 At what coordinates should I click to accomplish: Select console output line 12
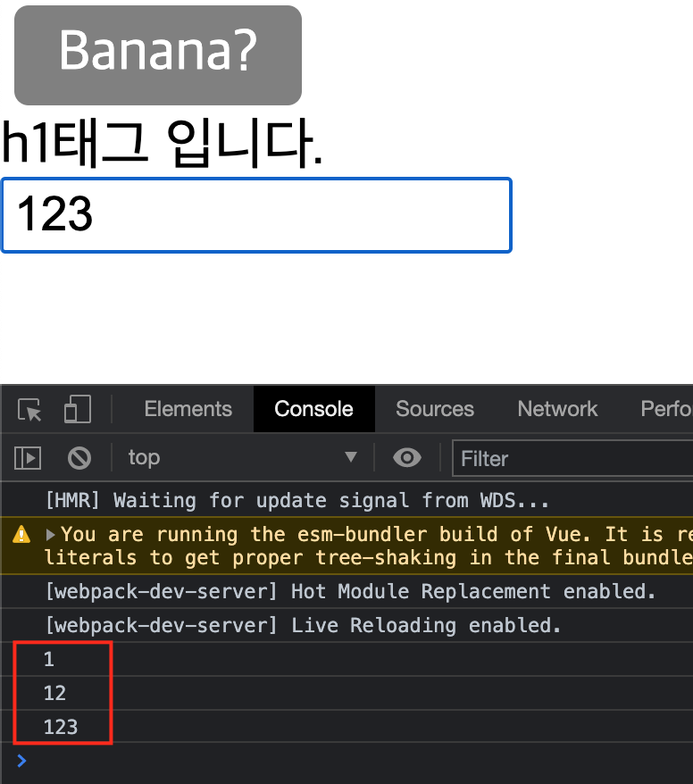coord(347,693)
